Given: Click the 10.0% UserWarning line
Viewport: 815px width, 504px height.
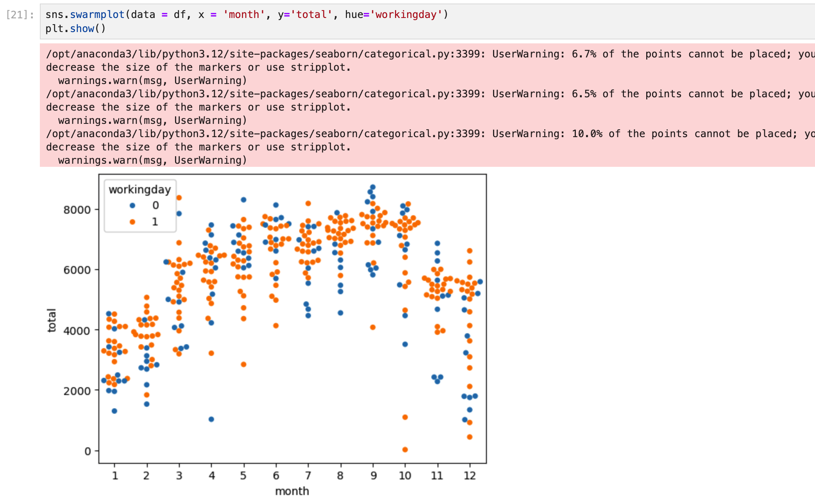Looking at the screenshot, I should tap(430, 134).
